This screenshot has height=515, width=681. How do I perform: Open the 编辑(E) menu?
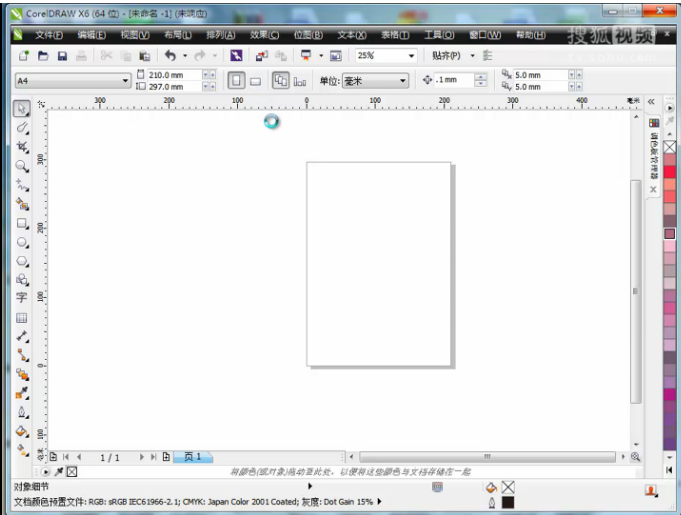[92, 35]
